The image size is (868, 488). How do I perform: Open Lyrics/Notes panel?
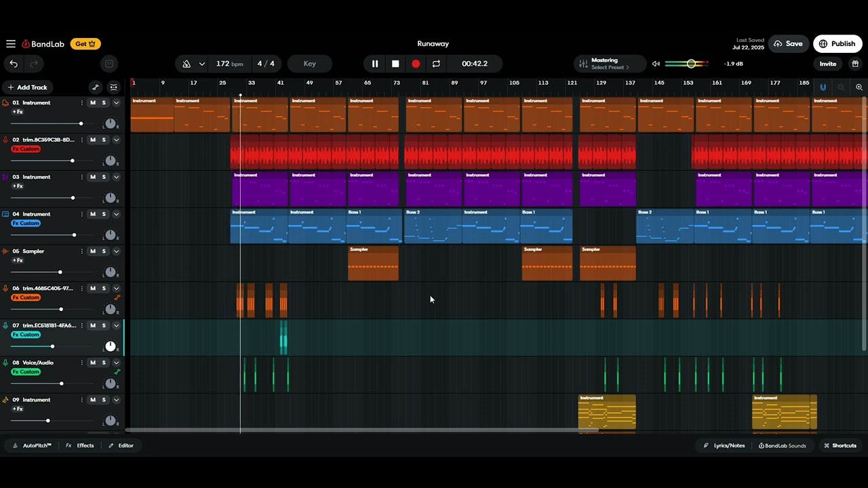click(x=724, y=445)
